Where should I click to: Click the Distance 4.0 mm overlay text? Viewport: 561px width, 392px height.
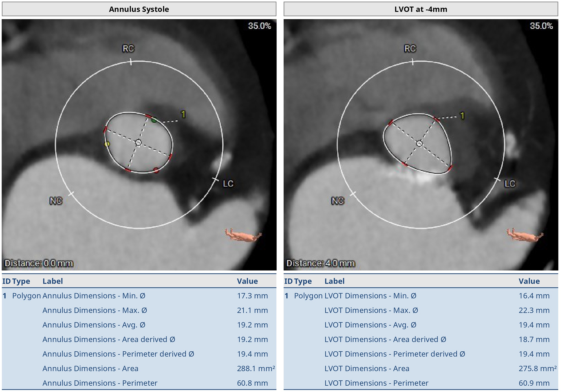tap(320, 263)
